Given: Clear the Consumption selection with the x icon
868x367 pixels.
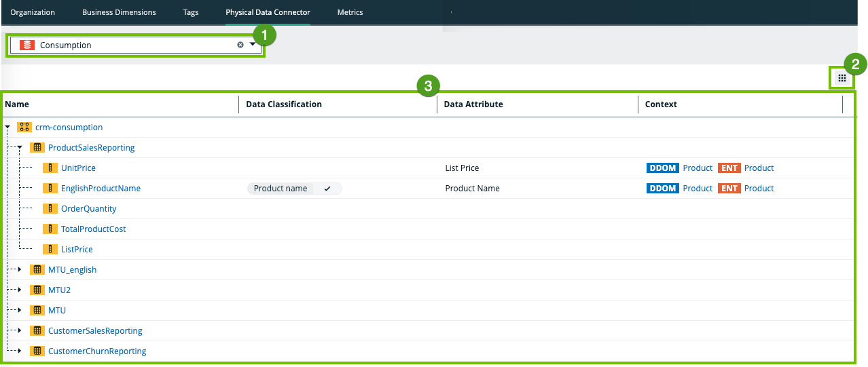Looking at the screenshot, I should (240, 45).
